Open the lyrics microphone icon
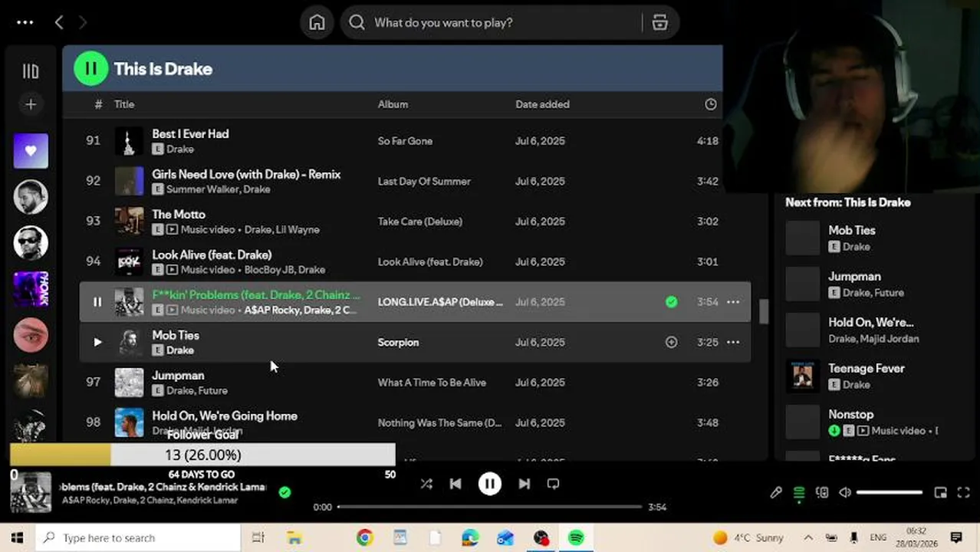The width and height of the screenshot is (980, 552). [776, 493]
